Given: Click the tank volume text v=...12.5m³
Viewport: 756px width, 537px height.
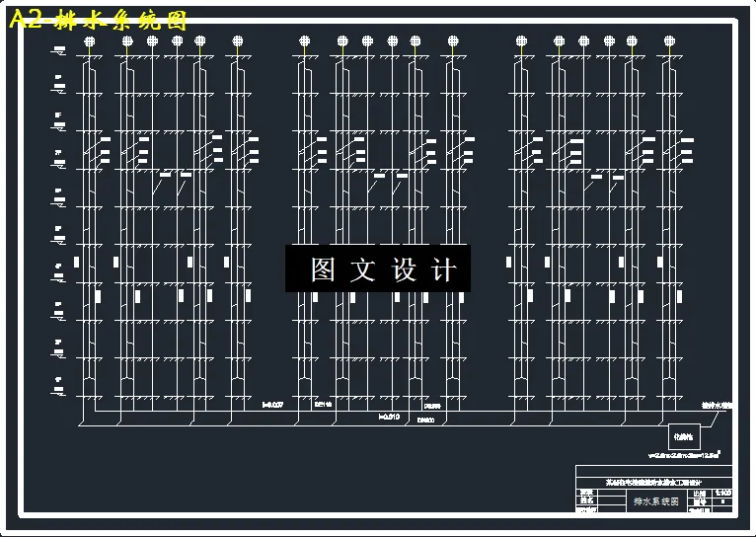Looking at the screenshot, I should [x=685, y=454].
